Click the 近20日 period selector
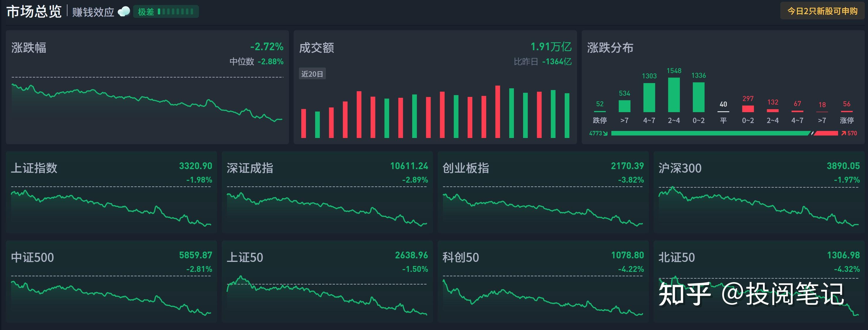The height and width of the screenshot is (330, 868). click(312, 74)
